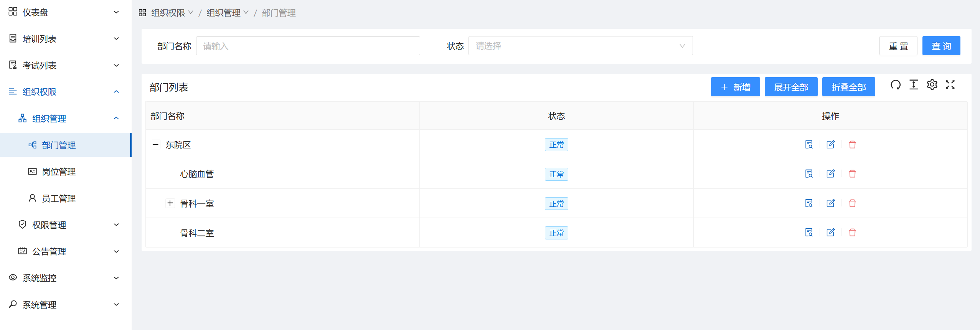Click view details icon for 东院区
The width and height of the screenshot is (980, 330).
tap(809, 145)
